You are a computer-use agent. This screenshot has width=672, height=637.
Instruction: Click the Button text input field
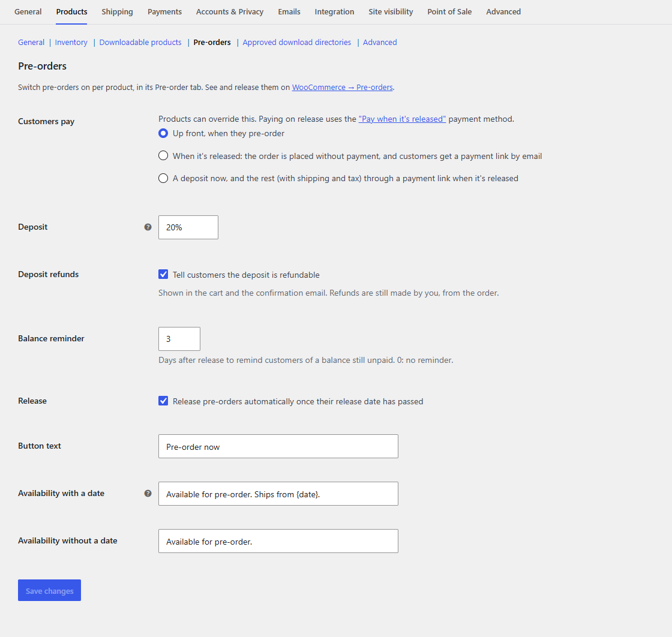tap(278, 446)
